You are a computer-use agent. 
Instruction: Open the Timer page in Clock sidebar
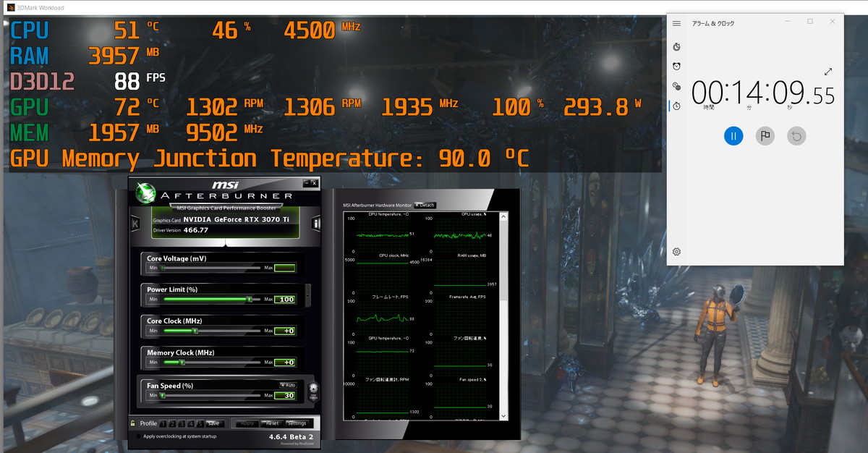(x=676, y=46)
